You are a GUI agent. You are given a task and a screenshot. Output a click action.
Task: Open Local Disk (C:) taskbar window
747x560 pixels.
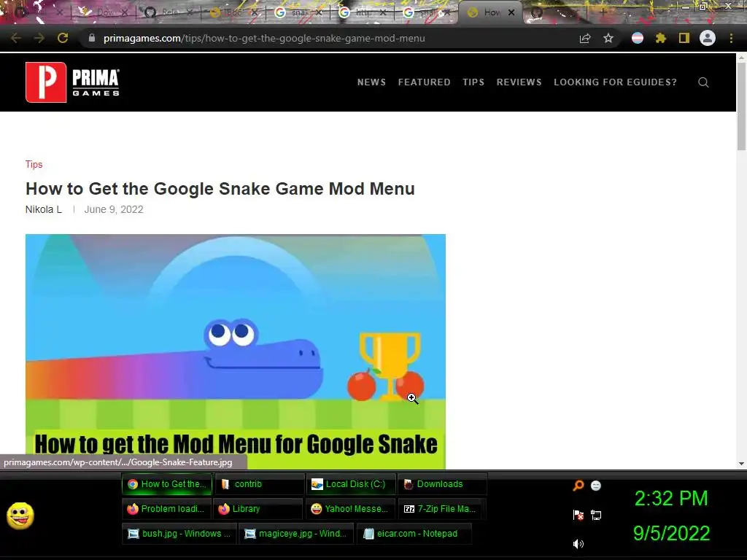351,484
